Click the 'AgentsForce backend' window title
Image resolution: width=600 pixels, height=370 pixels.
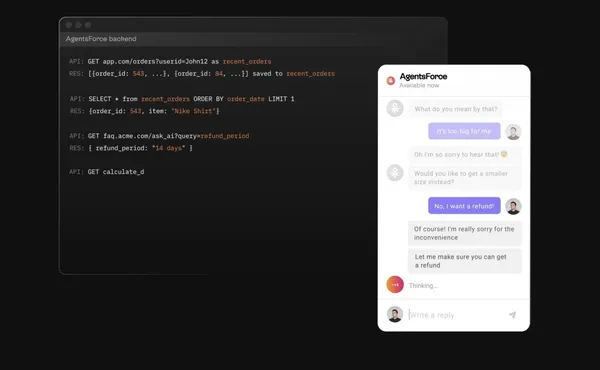101,39
